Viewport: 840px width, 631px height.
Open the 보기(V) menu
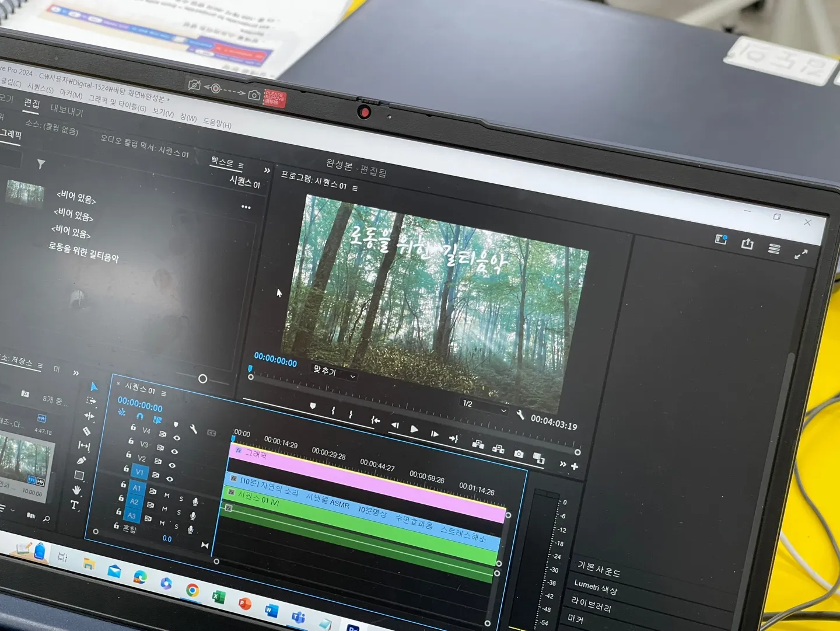click(163, 111)
